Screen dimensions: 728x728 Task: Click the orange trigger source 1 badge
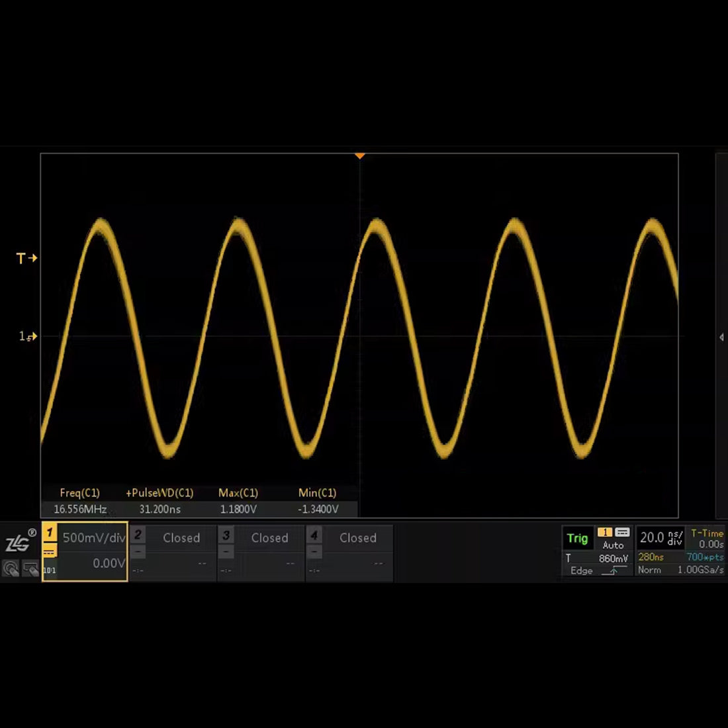point(604,532)
